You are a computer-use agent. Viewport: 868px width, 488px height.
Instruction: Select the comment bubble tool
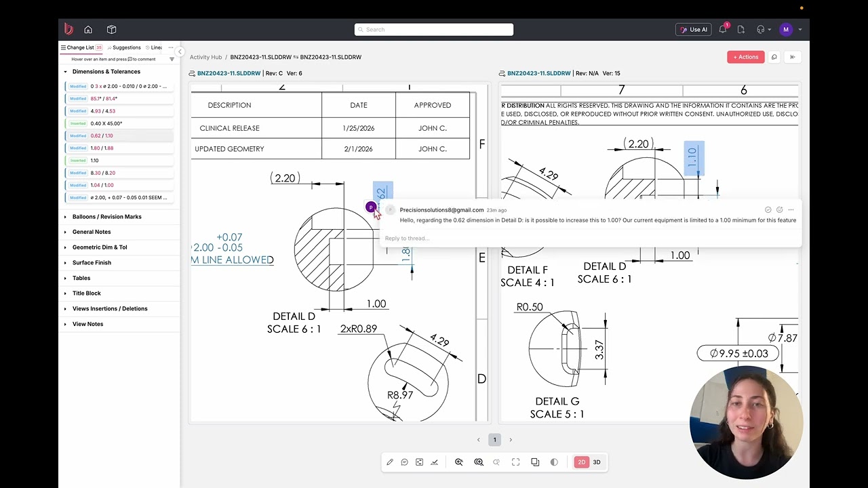[x=404, y=462]
